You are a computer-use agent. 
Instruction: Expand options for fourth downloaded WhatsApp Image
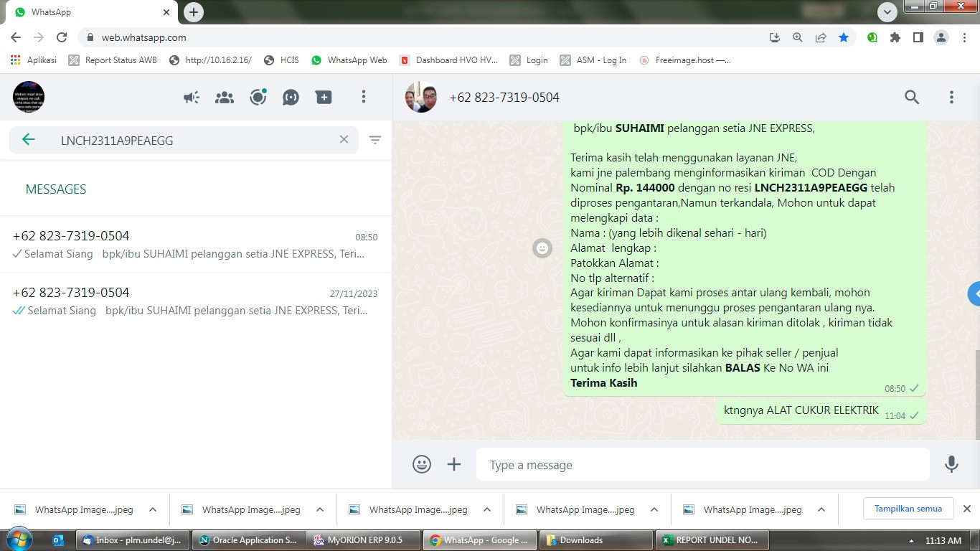(x=654, y=509)
